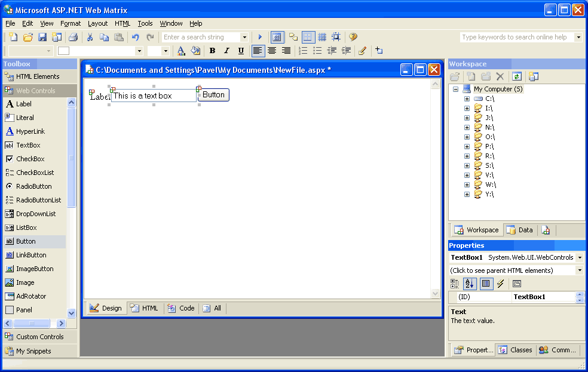Click the foreground text color icon
Image resolution: width=588 pixels, height=372 pixels.
181,51
